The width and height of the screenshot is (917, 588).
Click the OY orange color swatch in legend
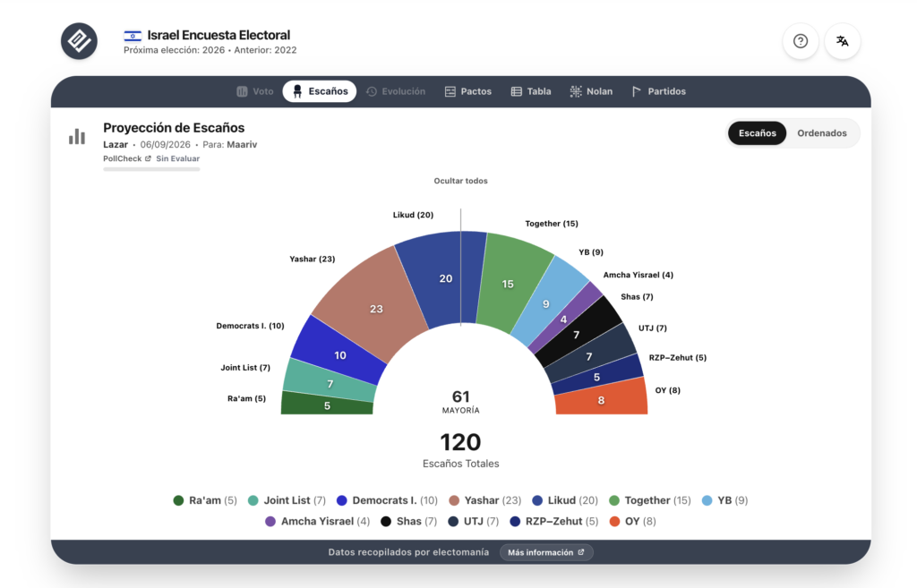[x=614, y=522]
